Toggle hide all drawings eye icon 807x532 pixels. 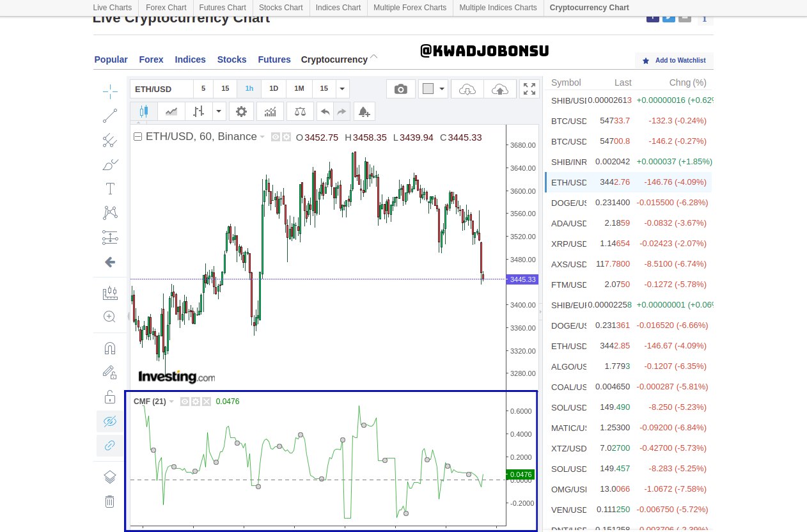click(110, 421)
